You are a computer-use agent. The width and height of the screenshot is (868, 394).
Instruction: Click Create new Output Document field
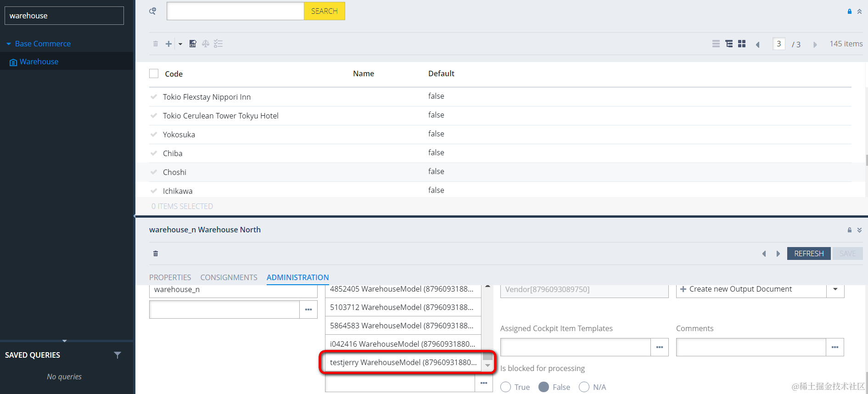tap(751, 289)
